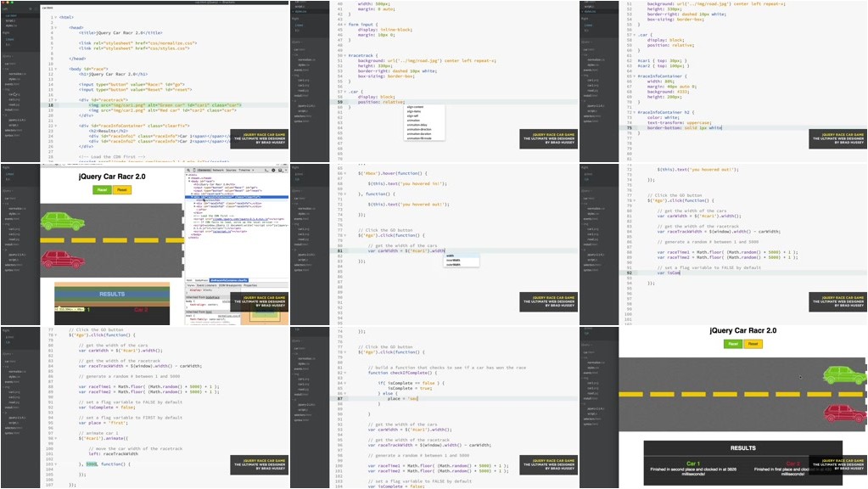
Task: Open jquery-2.1.4.js in the HTML frame file tree
Action: pos(17,120)
